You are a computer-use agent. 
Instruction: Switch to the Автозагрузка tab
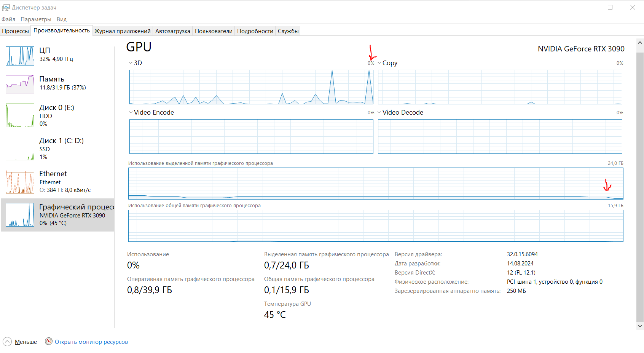tap(172, 31)
